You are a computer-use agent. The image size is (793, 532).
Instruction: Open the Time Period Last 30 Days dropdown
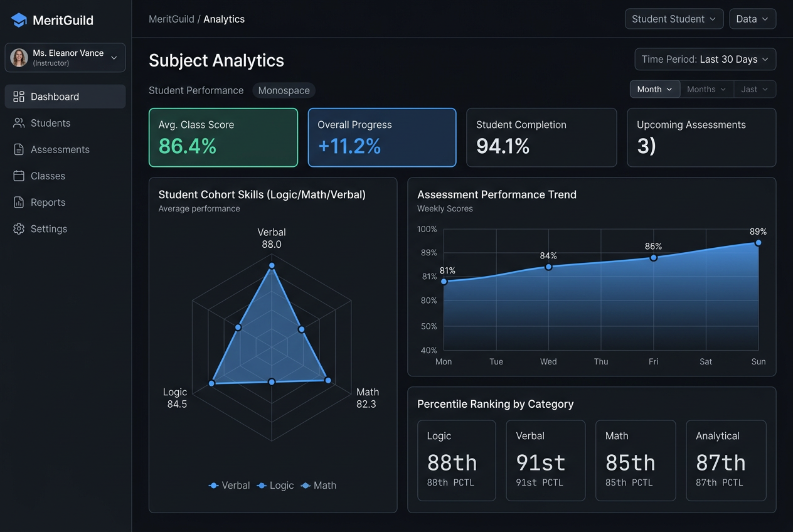point(705,59)
